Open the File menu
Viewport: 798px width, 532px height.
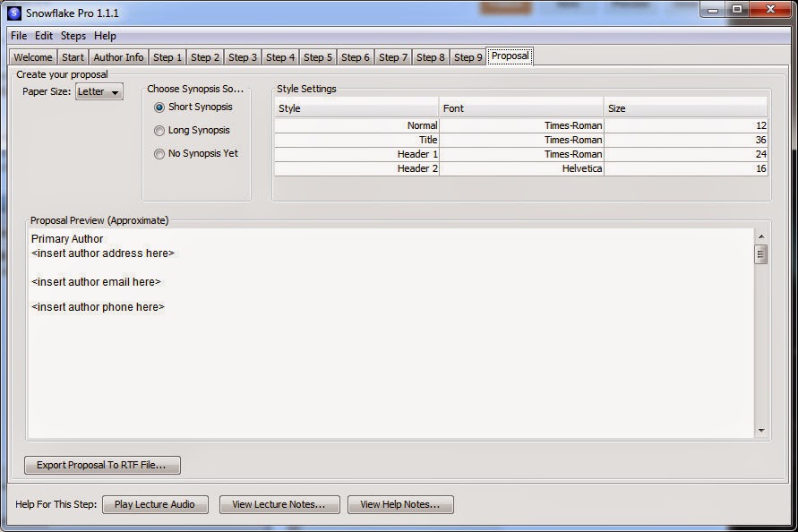(19, 36)
